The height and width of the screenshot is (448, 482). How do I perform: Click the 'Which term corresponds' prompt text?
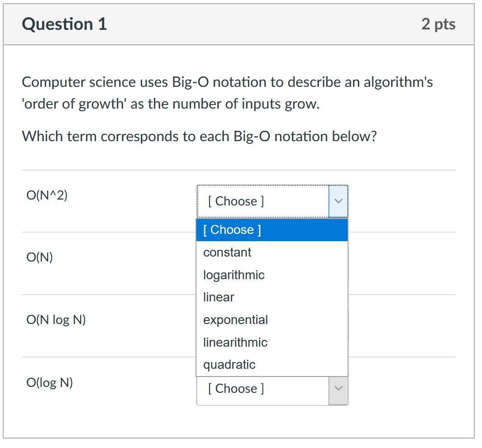(199, 136)
